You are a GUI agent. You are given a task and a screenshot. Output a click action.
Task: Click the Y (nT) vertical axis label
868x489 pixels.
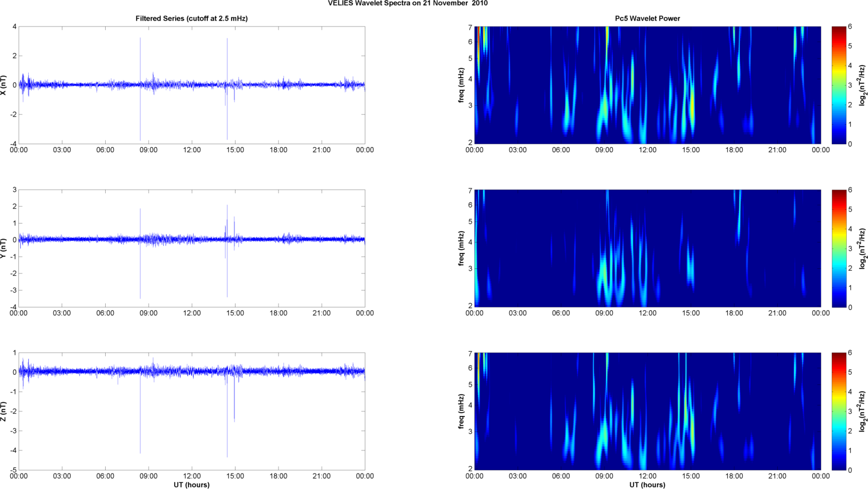4,248
